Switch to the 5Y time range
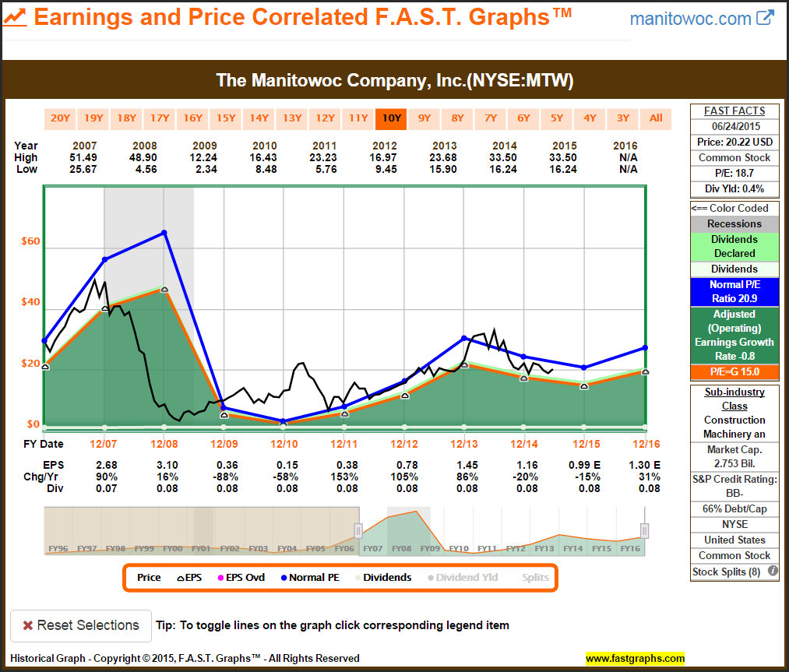 click(x=557, y=118)
